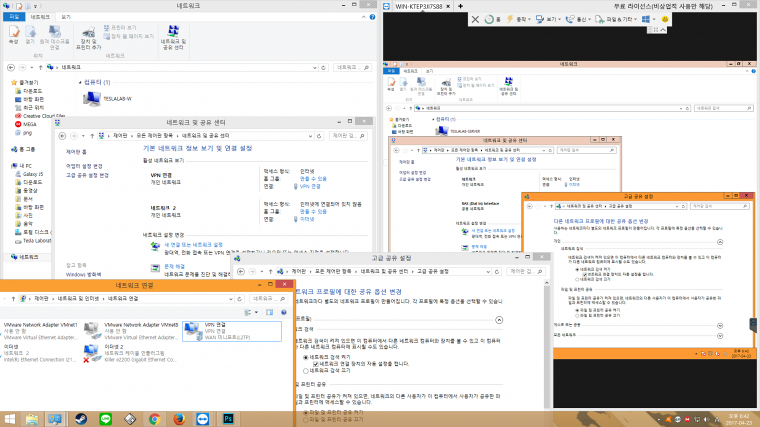This screenshot has width=760, height=427.
Task: Toggle 네트워크 연결 장치 자동 설정 checkbox locally
Action: [x=316, y=364]
